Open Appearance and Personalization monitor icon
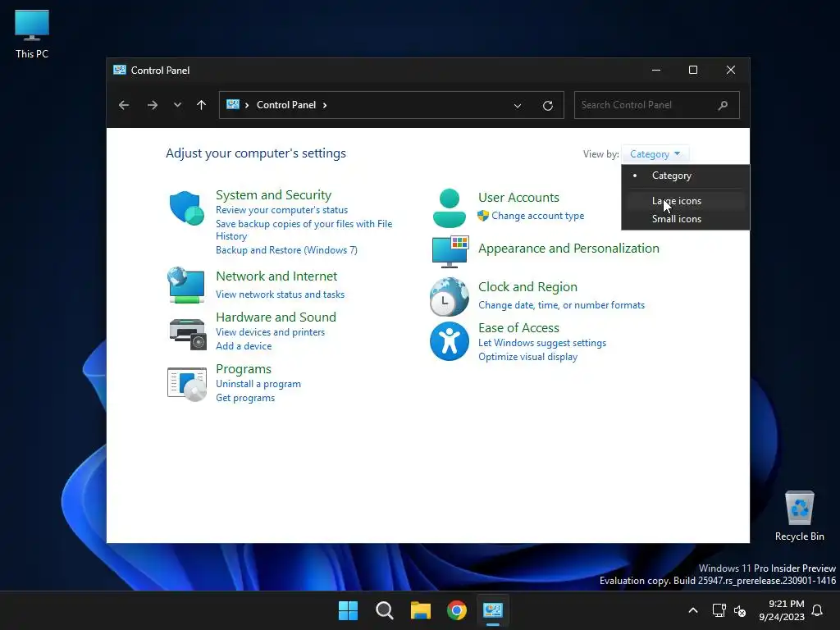This screenshot has height=630, width=840. coord(450,251)
